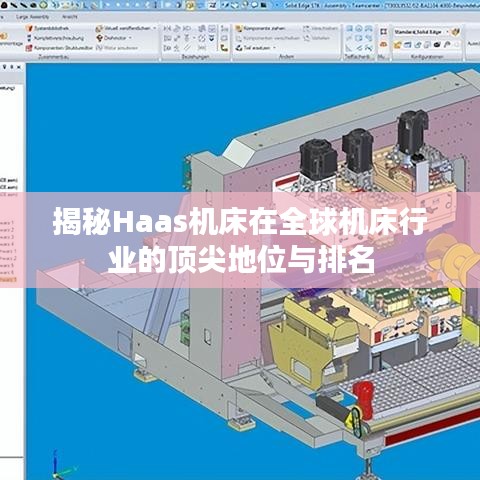Click the orange icon below the frame icon
Screen dimensions: 480x480
[x=383, y=44]
